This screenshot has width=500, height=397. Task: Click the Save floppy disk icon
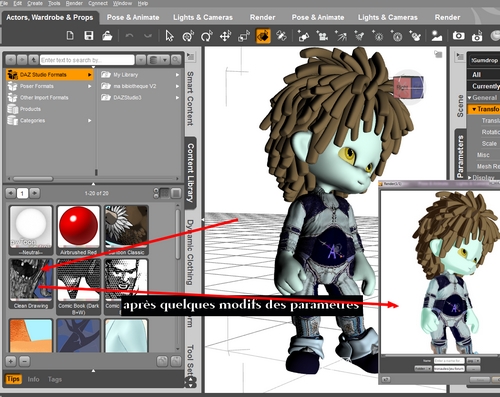[89, 35]
